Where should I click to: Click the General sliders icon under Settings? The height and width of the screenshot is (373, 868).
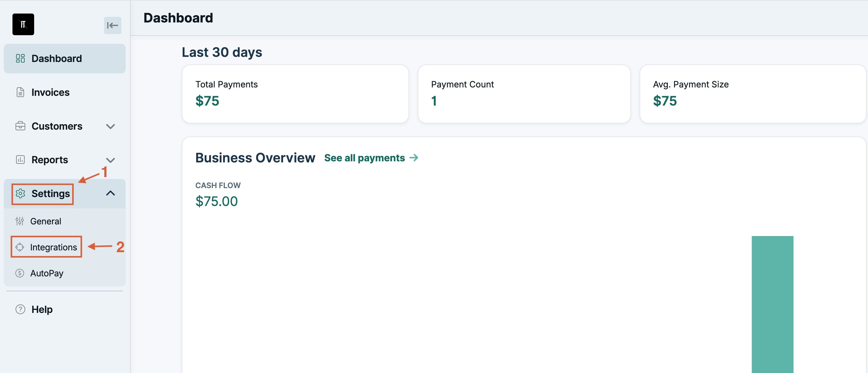[x=20, y=221]
